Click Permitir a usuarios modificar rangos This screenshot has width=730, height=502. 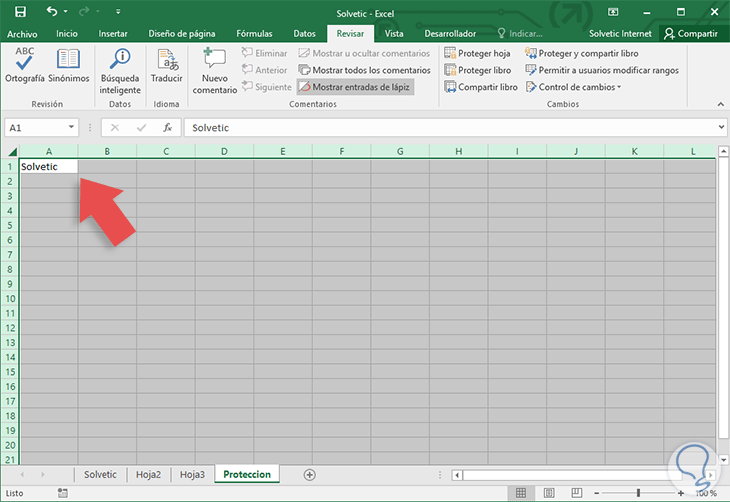[602, 70]
